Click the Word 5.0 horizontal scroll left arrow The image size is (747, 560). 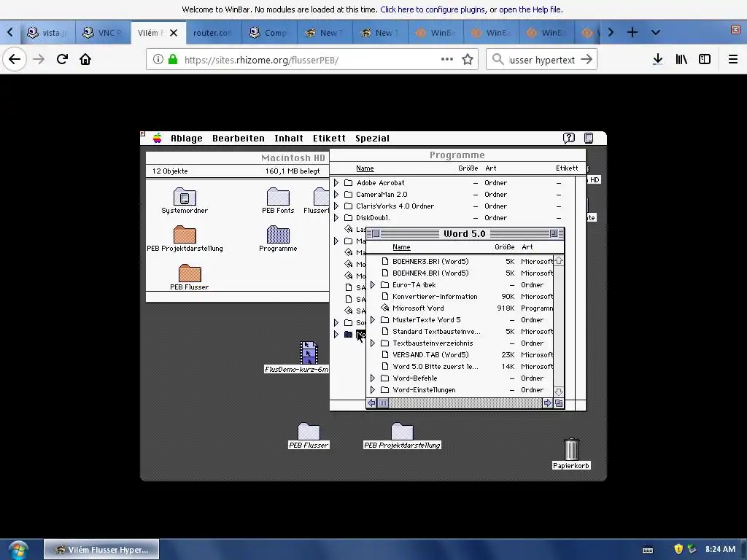pos(371,403)
